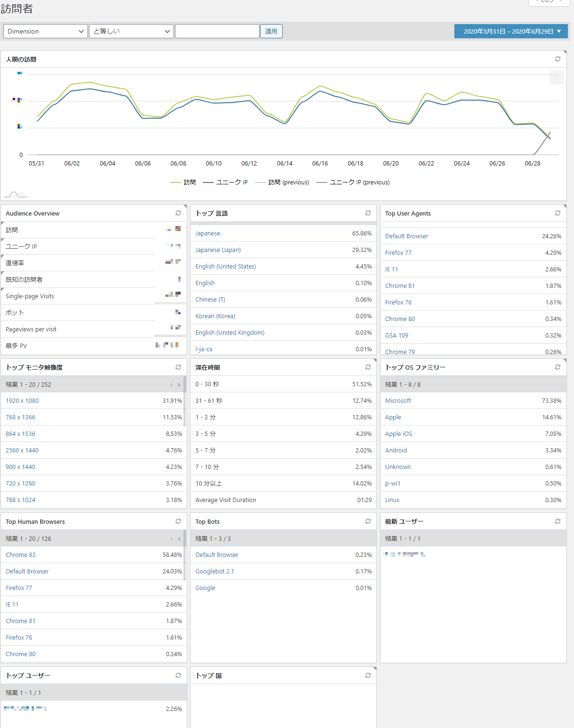The height and width of the screenshot is (728, 574).
Task: Open the と等しい operator dropdown
Action: 131,31
